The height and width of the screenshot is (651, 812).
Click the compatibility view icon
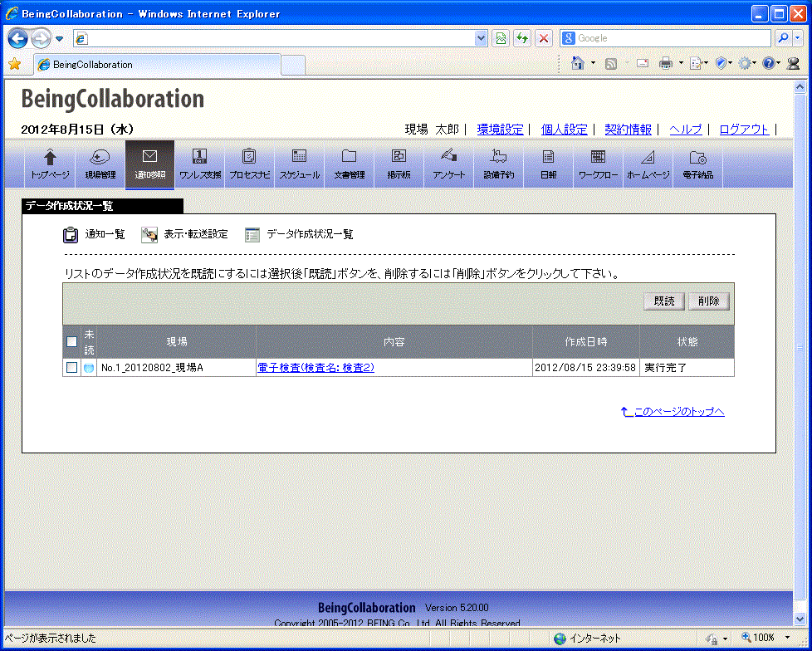coord(501,38)
